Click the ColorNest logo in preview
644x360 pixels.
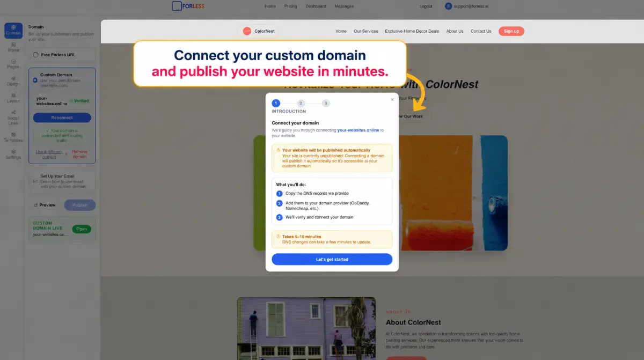point(259,31)
